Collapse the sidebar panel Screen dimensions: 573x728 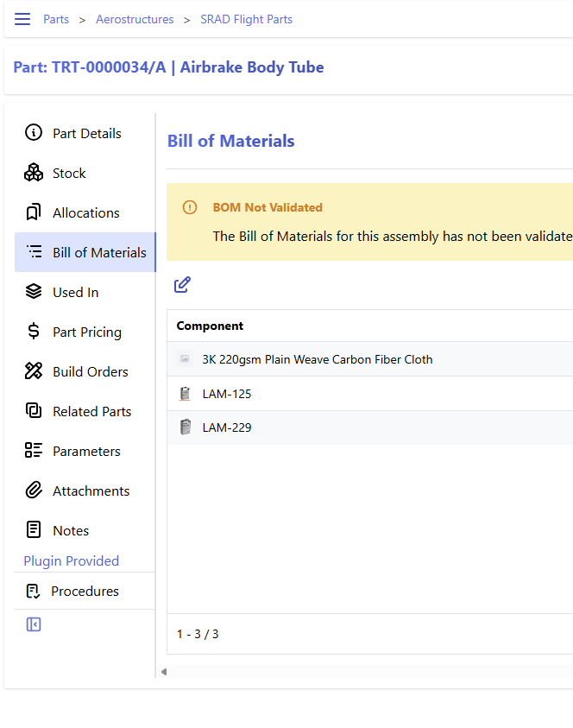tap(34, 624)
